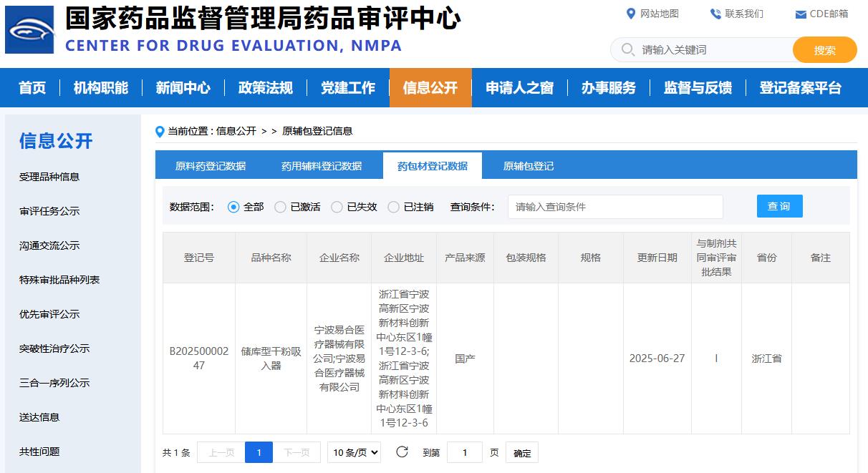Click the 浙江省 province cell
The height and width of the screenshot is (473, 868).
pos(767,359)
